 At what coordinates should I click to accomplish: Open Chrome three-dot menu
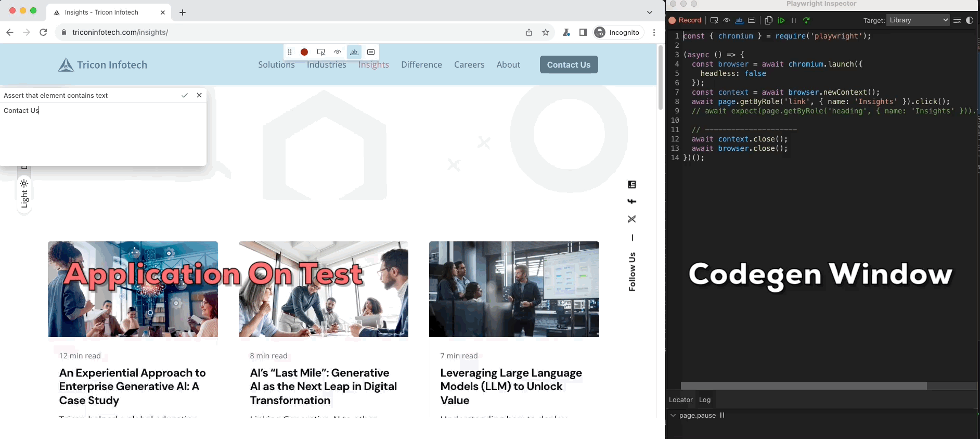654,32
